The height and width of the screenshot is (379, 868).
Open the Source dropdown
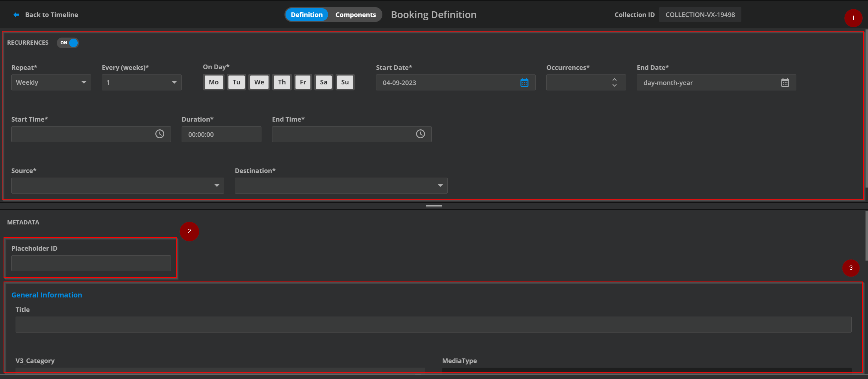(117, 185)
